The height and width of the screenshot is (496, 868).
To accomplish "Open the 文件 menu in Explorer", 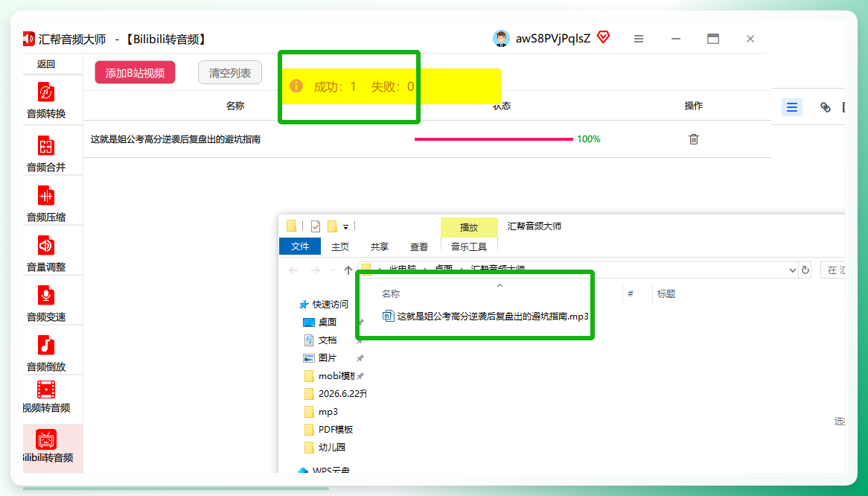I will click(300, 246).
